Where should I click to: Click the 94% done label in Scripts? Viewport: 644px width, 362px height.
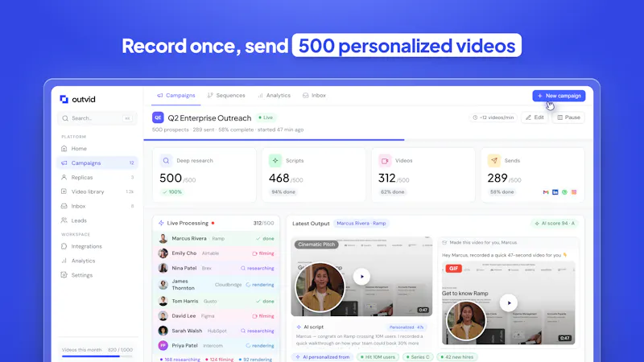[283, 192]
